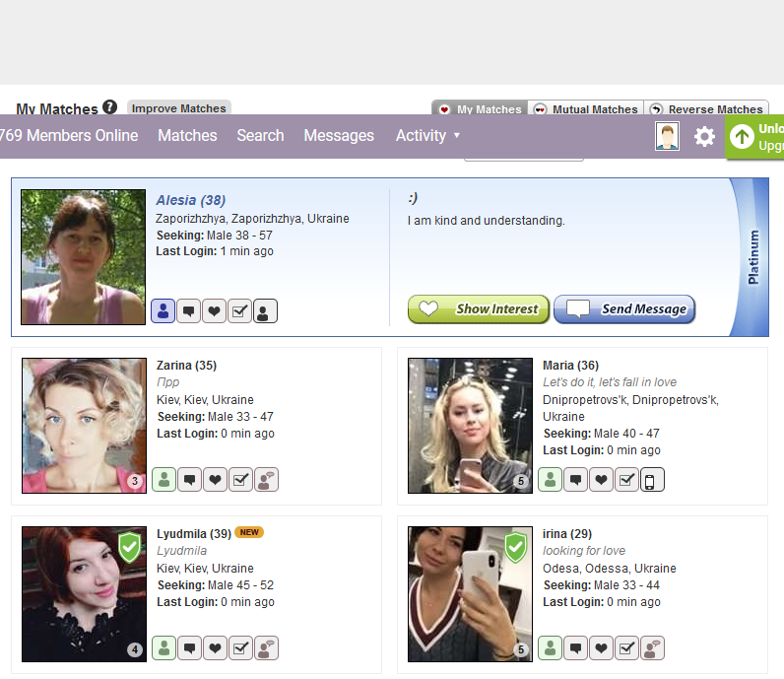This screenshot has width=784, height=679.
Task: Click the checkbox icon under Zarina's profile
Action: pyautogui.click(x=240, y=480)
